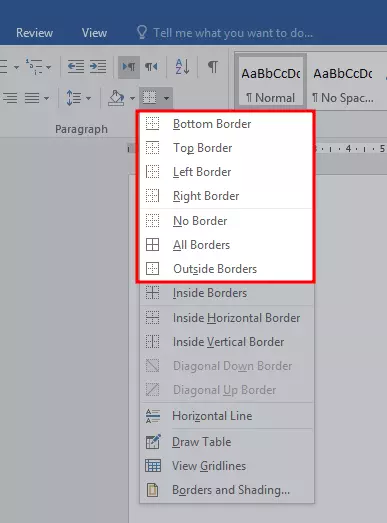Open the View tab
Image resolution: width=387 pixels, height=523 pixels.
pos(94,33)
